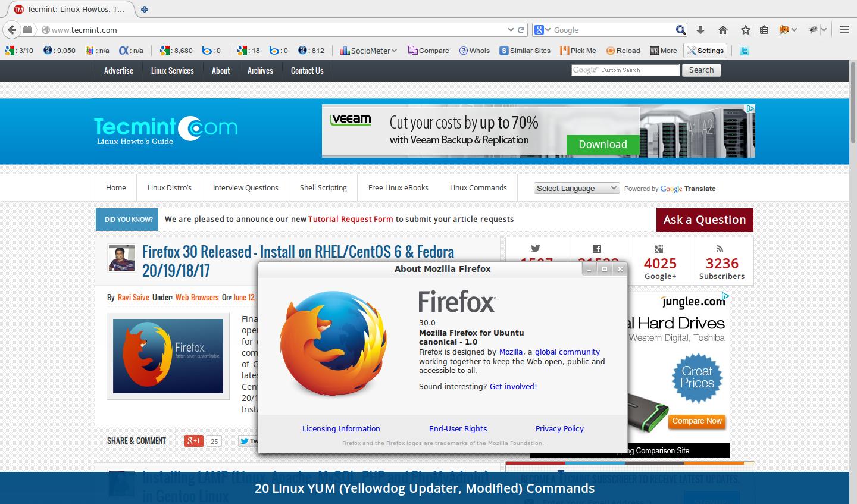Click the site identity globe icon

tap(45, 30)
